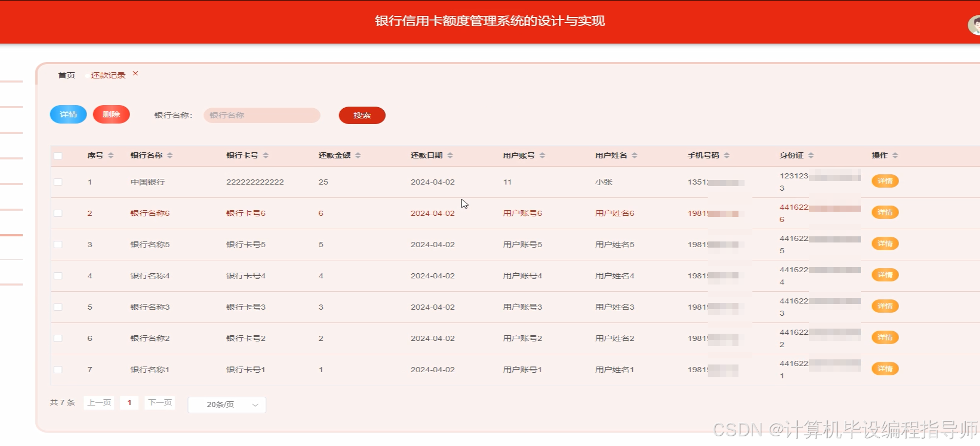The width and height of the screenshot is (980, 446).
Task: Go to previous page 上一页
Action: (x=99, y=403)
